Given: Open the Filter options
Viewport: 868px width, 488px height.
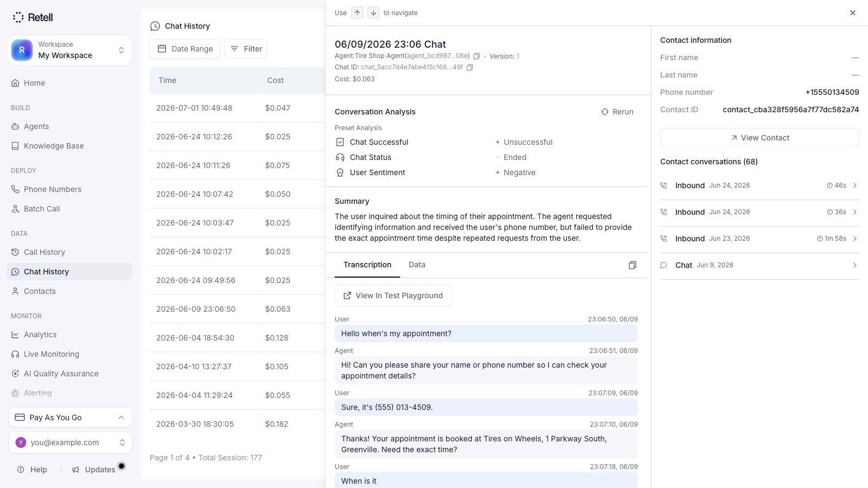Looking at the screenshot, I should point(246,49).
